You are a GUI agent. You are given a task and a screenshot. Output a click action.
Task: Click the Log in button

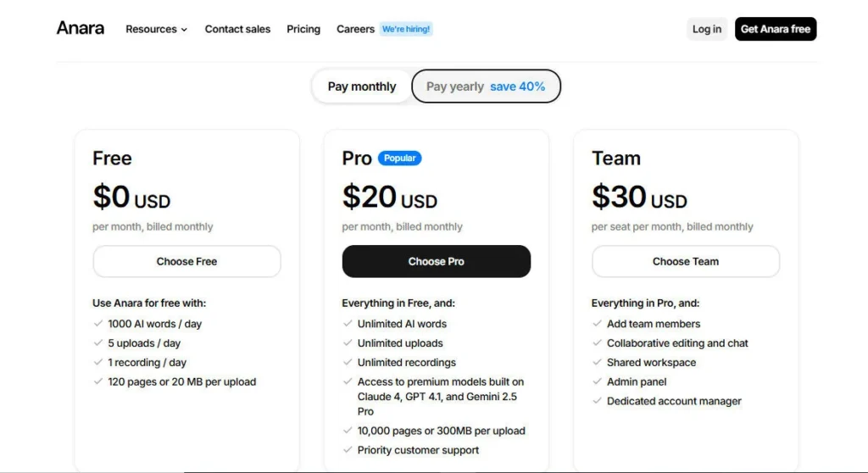(x=707, y=29)
